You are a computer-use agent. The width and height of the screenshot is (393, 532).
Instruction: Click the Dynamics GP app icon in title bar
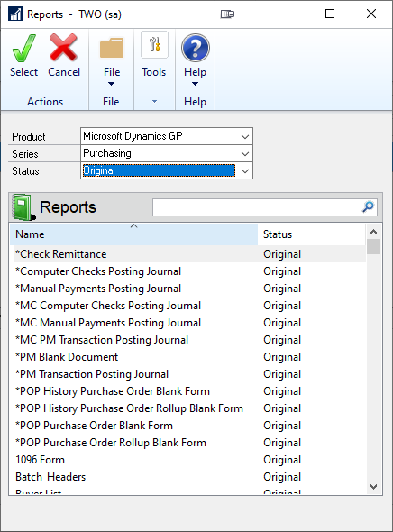15,14
